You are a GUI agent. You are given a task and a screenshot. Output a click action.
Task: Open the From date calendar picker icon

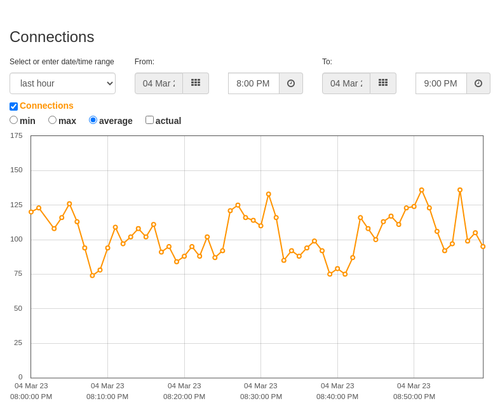(x=196, y=83)
